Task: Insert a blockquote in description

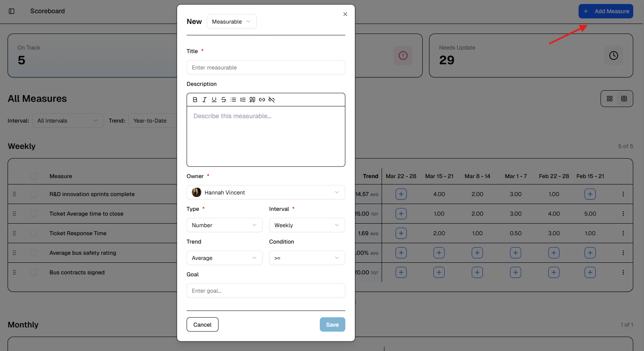Action: pyautogui.click(x=252, y=100)
